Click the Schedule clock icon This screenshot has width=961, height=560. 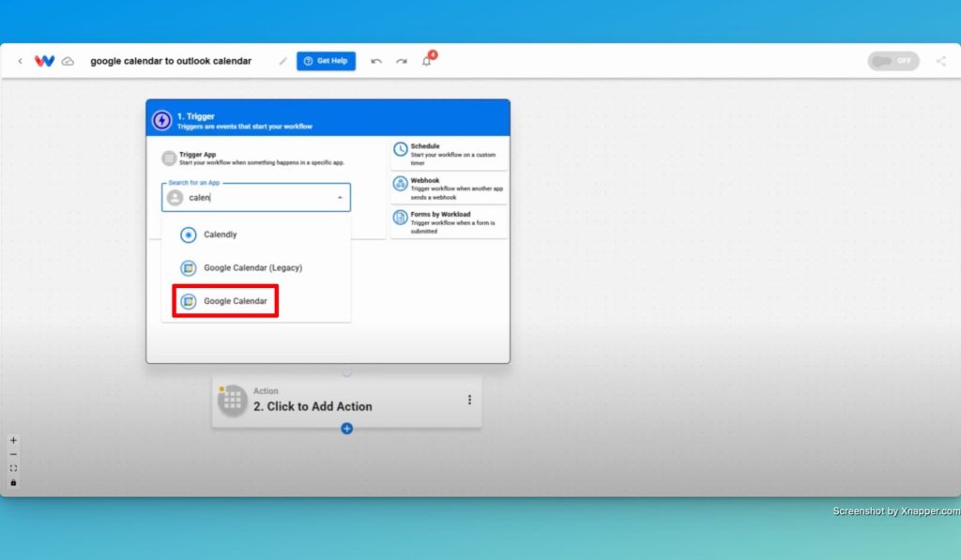(400, 149)
